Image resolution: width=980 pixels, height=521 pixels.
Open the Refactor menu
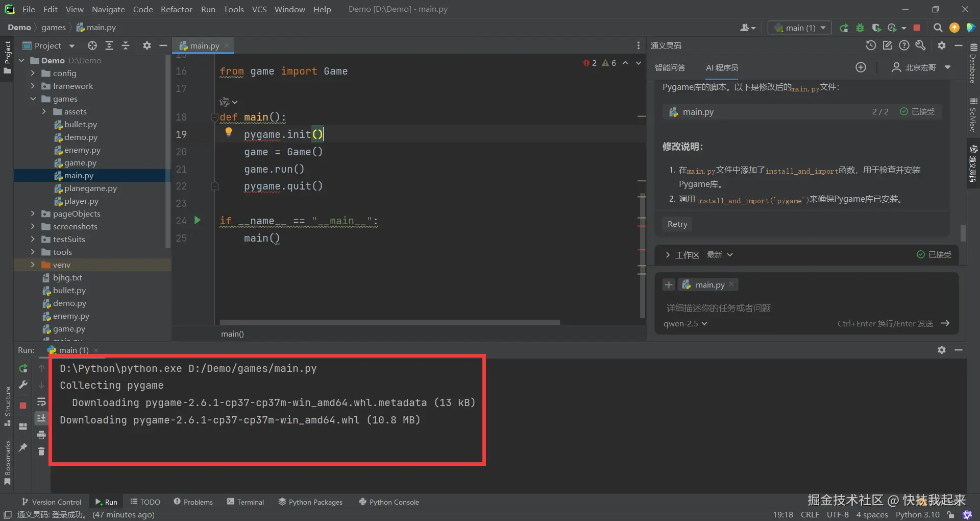(176, 9)
